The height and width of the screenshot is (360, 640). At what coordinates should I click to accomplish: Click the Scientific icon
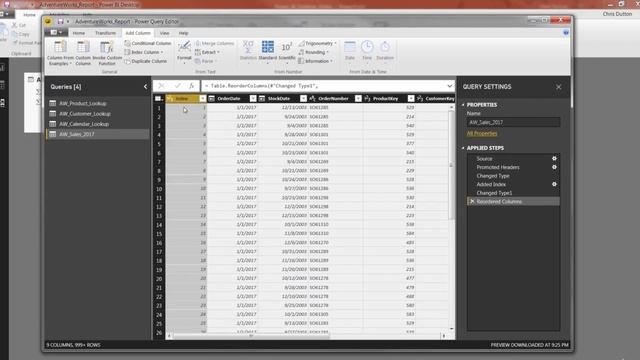[x=287, y=47]
